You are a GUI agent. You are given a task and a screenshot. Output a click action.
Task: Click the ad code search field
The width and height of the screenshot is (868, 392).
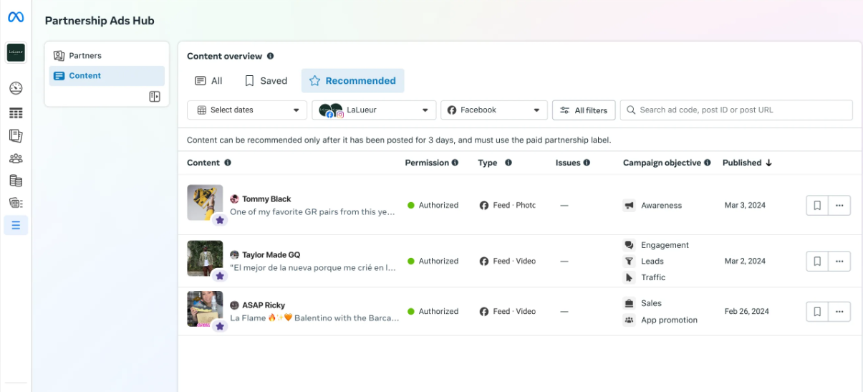736,110
